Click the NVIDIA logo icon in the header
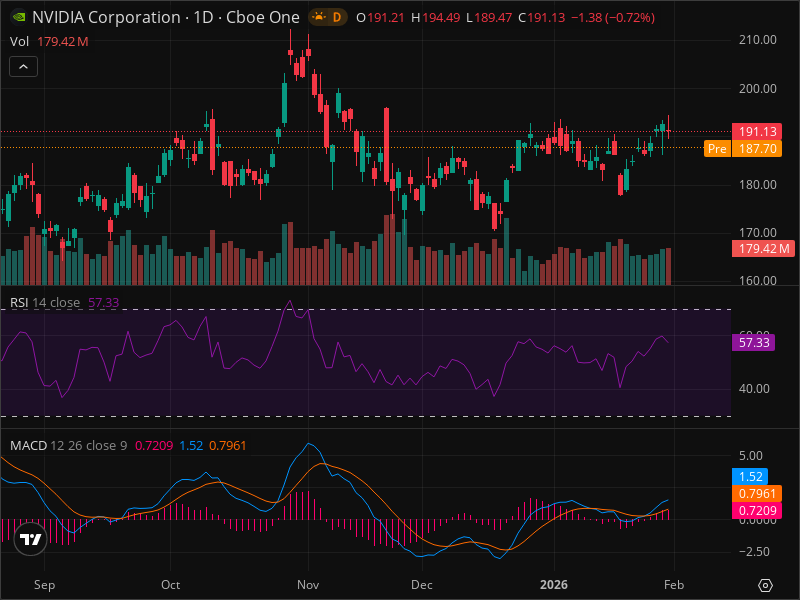 pos(19,17)
